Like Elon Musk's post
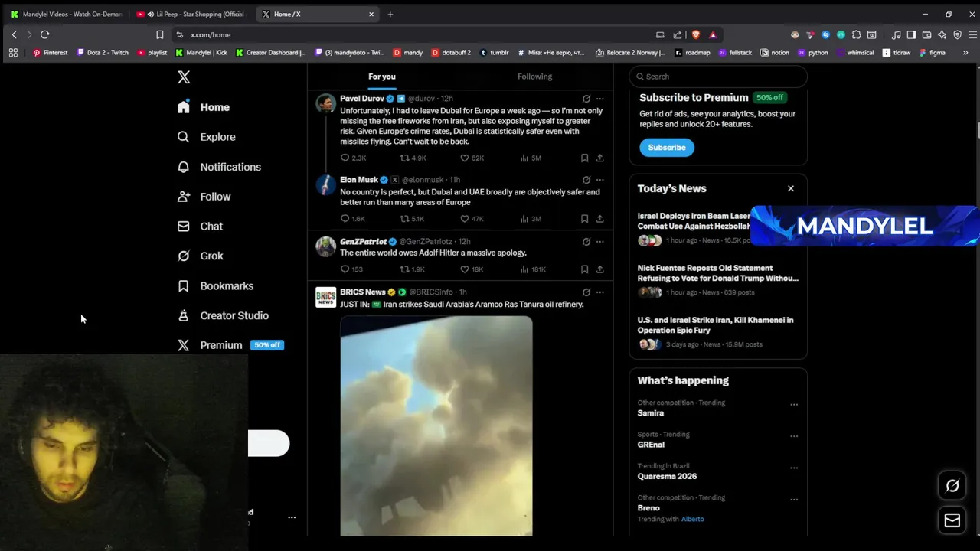 coord(472,219)
